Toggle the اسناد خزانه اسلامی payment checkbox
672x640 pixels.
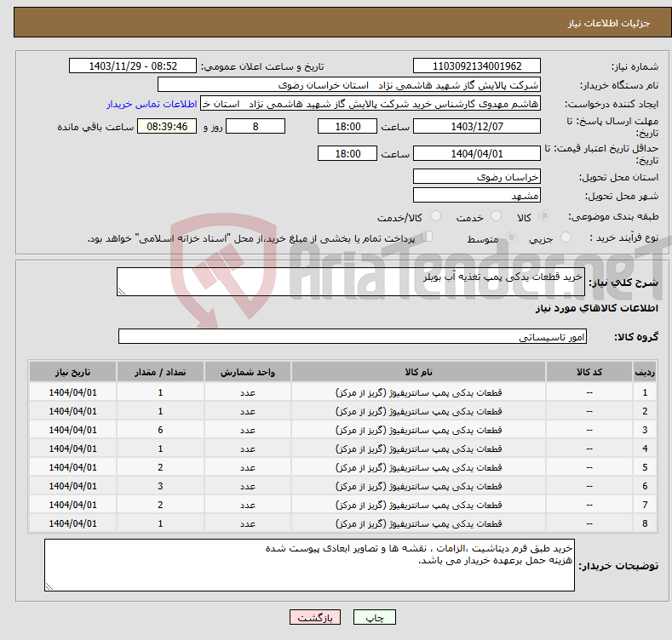click(x=428, y=237)
